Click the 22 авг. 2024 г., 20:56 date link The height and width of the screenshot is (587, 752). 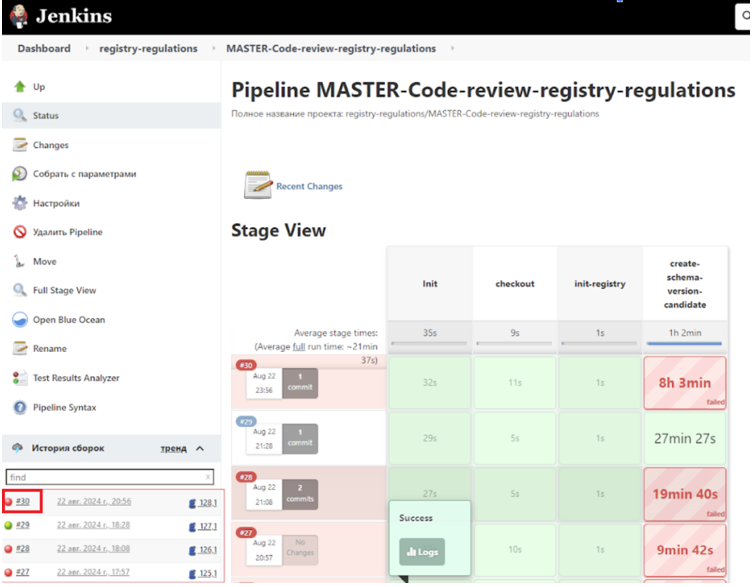94,502
